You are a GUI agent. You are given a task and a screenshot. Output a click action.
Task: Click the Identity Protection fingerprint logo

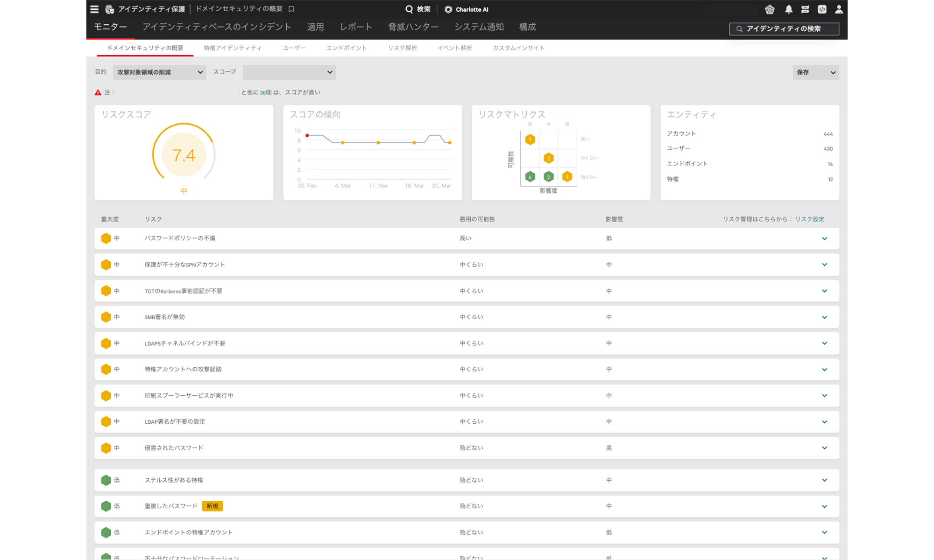pos(109,9)
